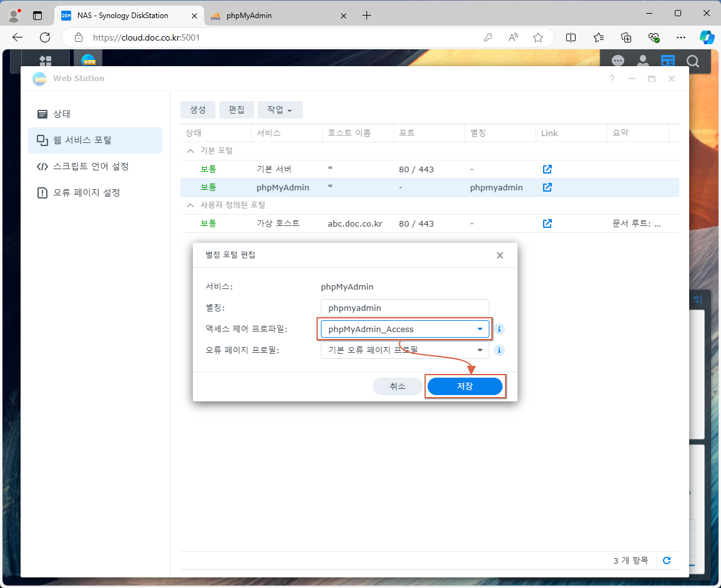Viewport: 721px width, 588px height.
Task: Switch to NAS - Synology DiskStation tab
Action: point(129,16)
